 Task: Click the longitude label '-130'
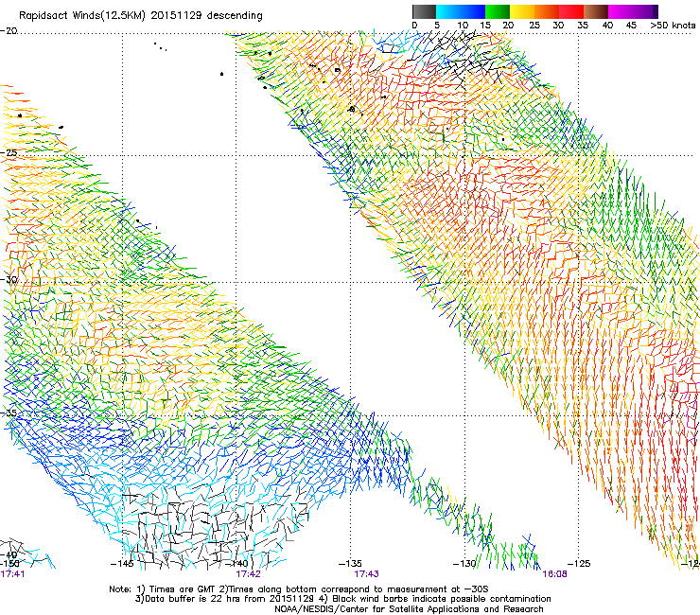pos(464,564)
